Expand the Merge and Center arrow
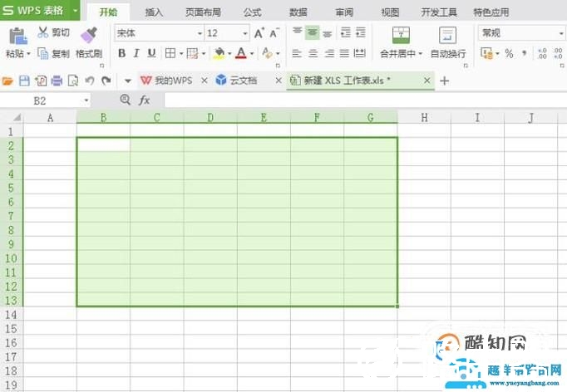Image resolution: width=567 pixels, height=392 pixels. [420, 54]
